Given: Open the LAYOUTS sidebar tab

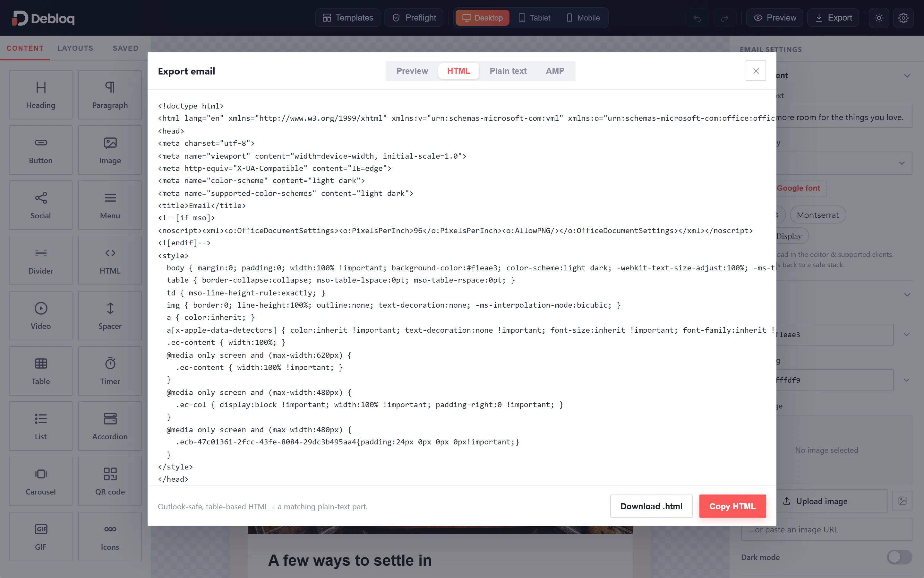Looking at the screenshot, I should click(x=75, y=48).
